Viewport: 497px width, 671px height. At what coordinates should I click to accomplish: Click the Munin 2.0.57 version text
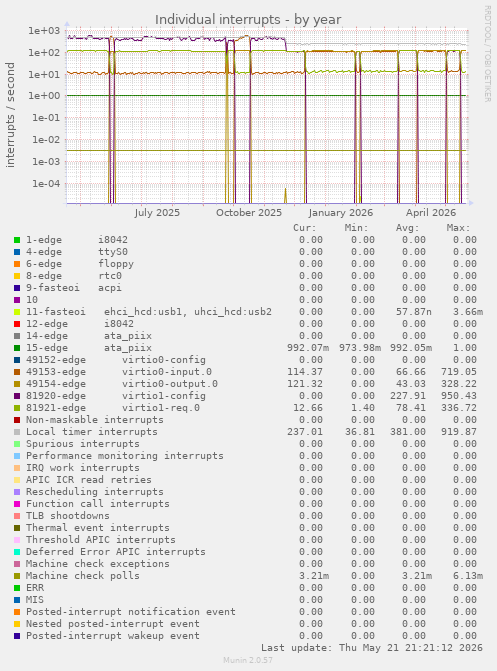(248, 660)
